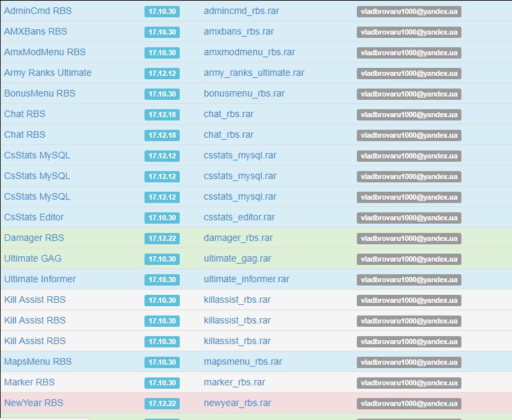512x420 pixels.
Task: Click version badge in the Ultimate GAG row
Action: point(162,259)
